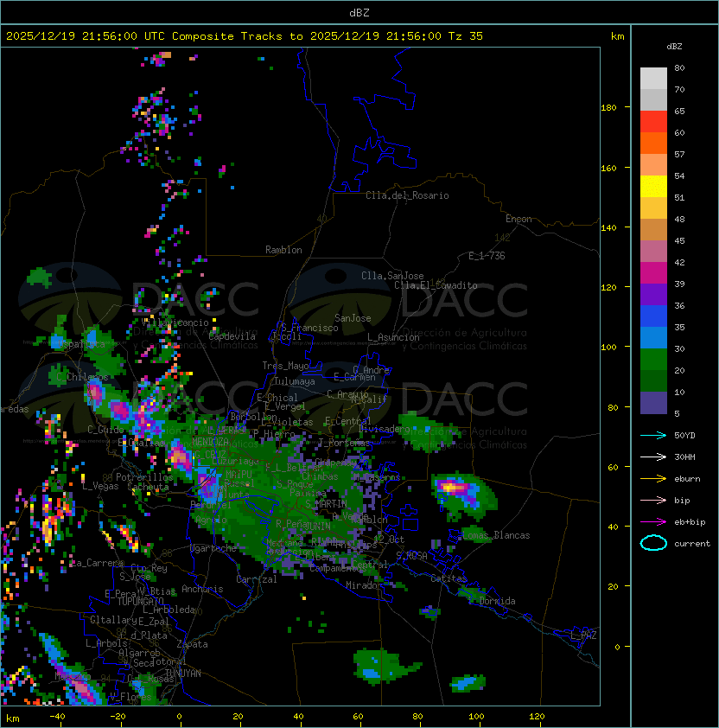
Task: Select the light gray swatch below 80 dBZ
Action: point(653,79)
